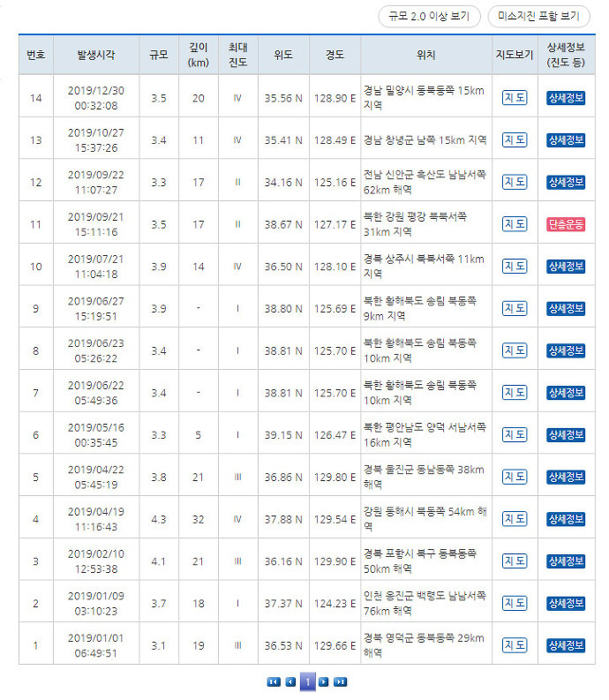Click the 번호 column header
The width and height of the screenshot is (609, 700).
click(x=35, y=55)
